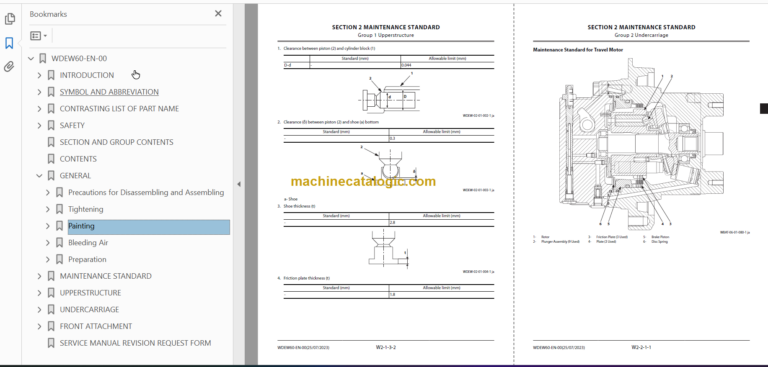Expand the Tightening bookmark
The image size is (768, 367).
coord(48,209)
